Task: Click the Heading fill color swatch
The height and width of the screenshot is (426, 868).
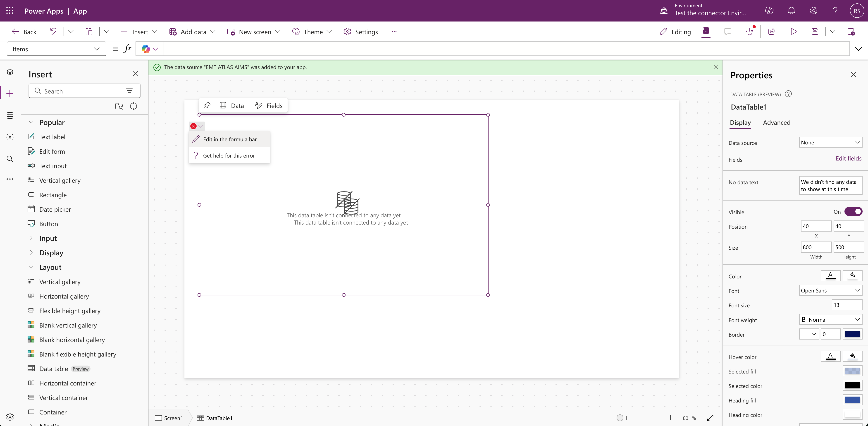Action: point(852,400)
